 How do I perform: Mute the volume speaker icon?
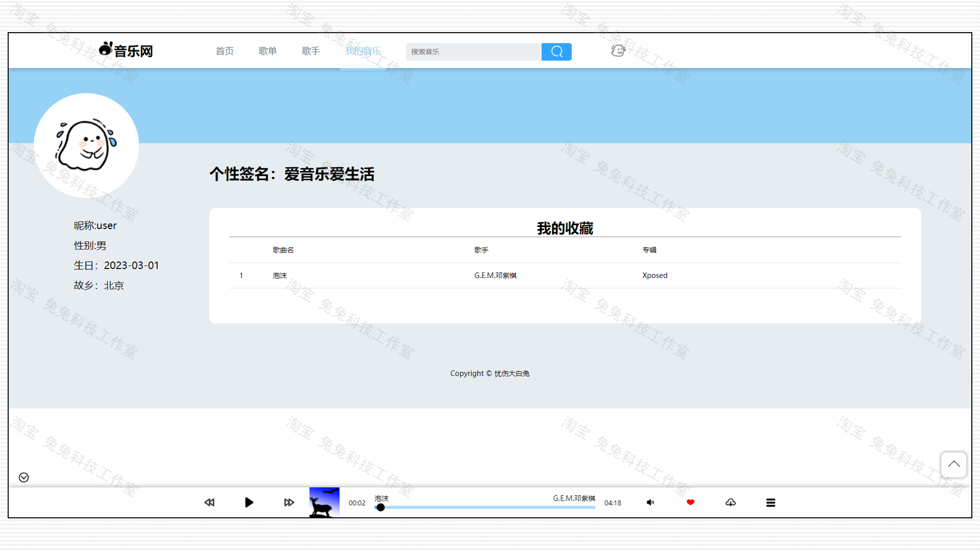pyautogui.click(x=650, y=502)
